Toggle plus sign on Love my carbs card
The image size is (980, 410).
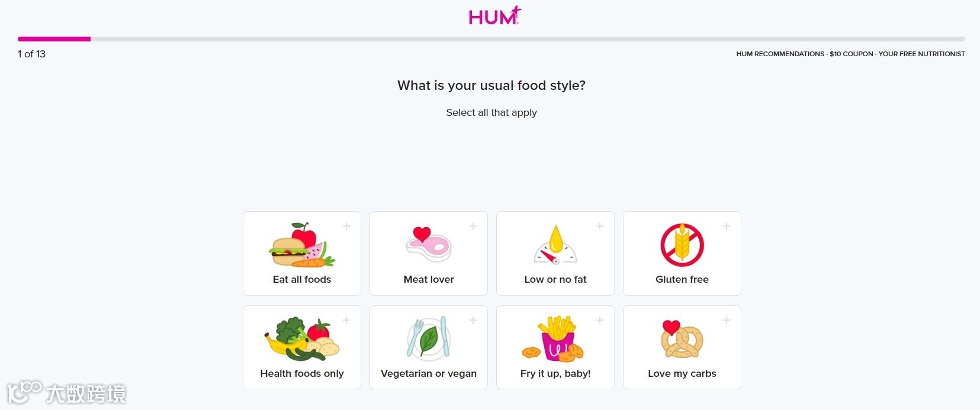[x=727, y=320]
